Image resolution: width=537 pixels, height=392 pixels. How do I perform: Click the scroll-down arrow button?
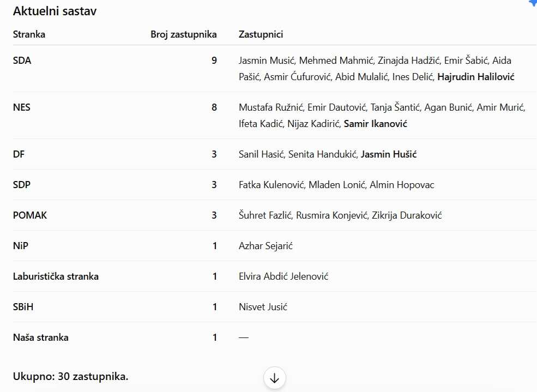(x=274, y=378)
